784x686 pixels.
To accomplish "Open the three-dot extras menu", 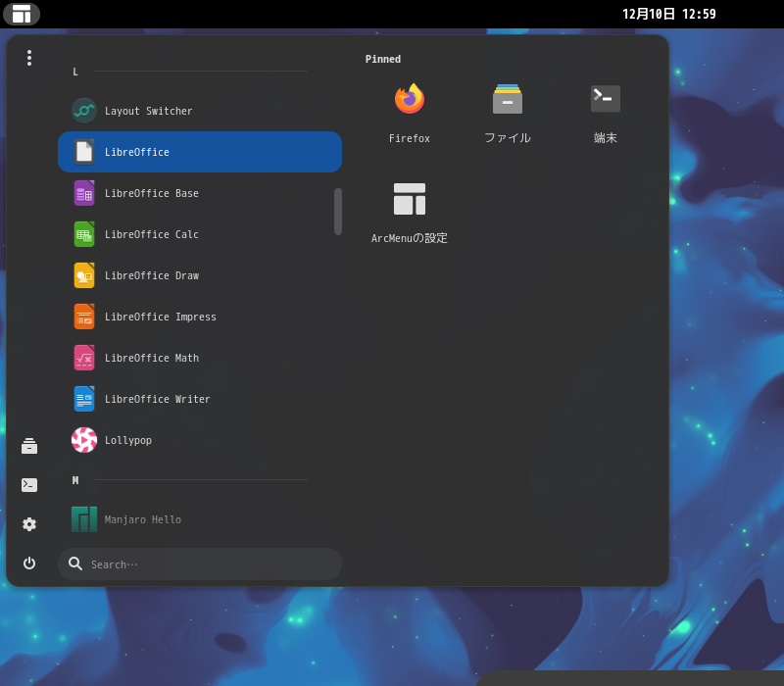I will pyautogui.click(x=29, y=58).
